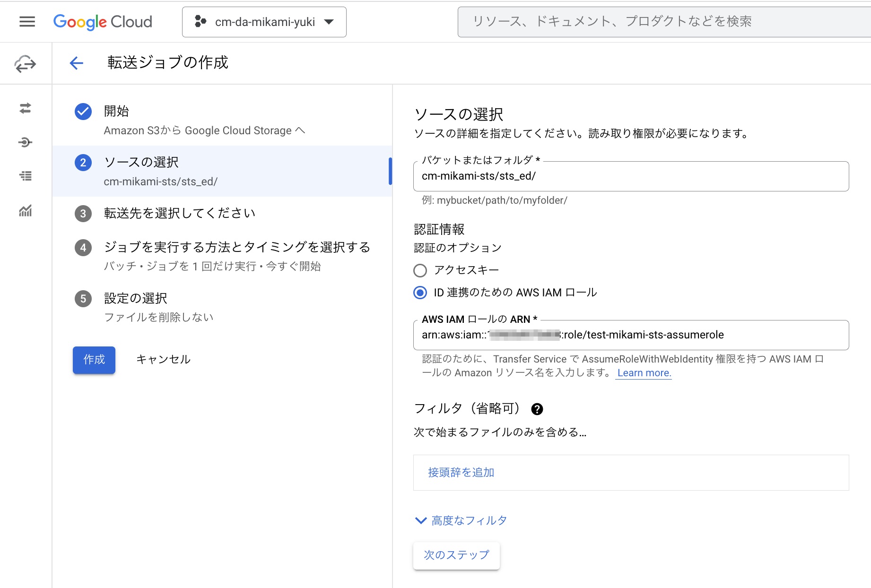
Task: Open the agent pools icon in sidebar
Action: pyautogui.click(x=25, y=142)
